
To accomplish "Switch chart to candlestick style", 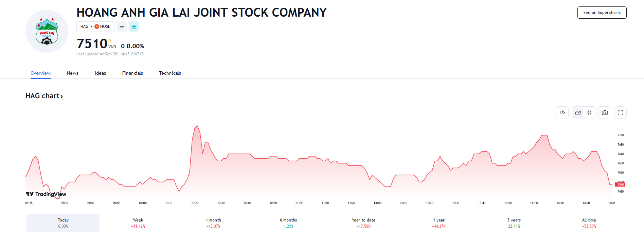I will [590, 112].
